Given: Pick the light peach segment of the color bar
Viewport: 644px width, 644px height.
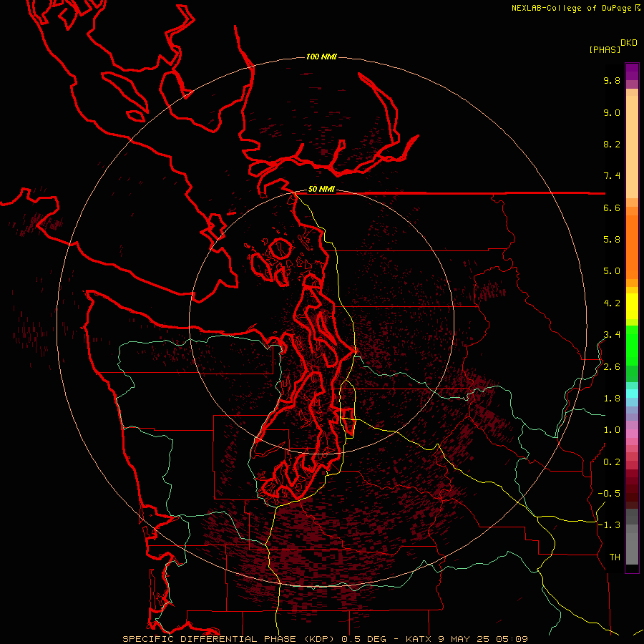Looking at the screenshot, I should click(x=632, y=147).
